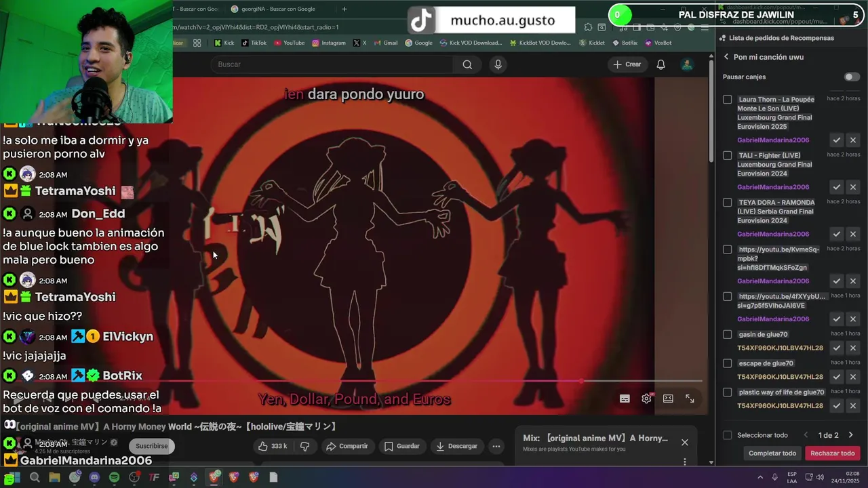
Task: Open the browser tab groups grid icon
Action: (x=197, y=43)
